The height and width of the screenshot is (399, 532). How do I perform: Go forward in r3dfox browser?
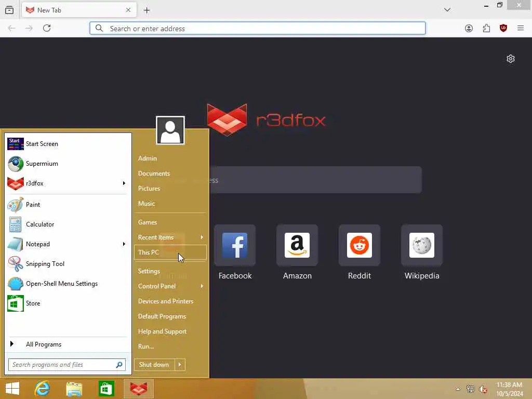coord(29,28)
